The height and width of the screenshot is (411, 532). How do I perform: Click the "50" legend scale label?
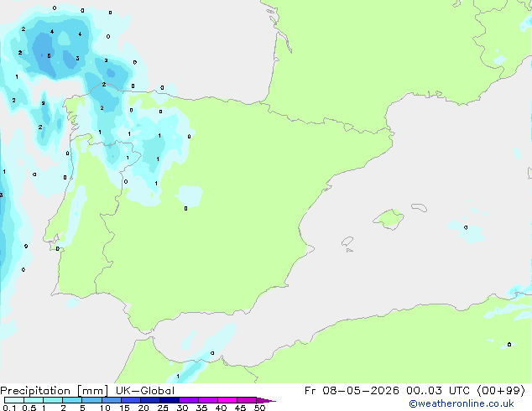coord(259,408)
